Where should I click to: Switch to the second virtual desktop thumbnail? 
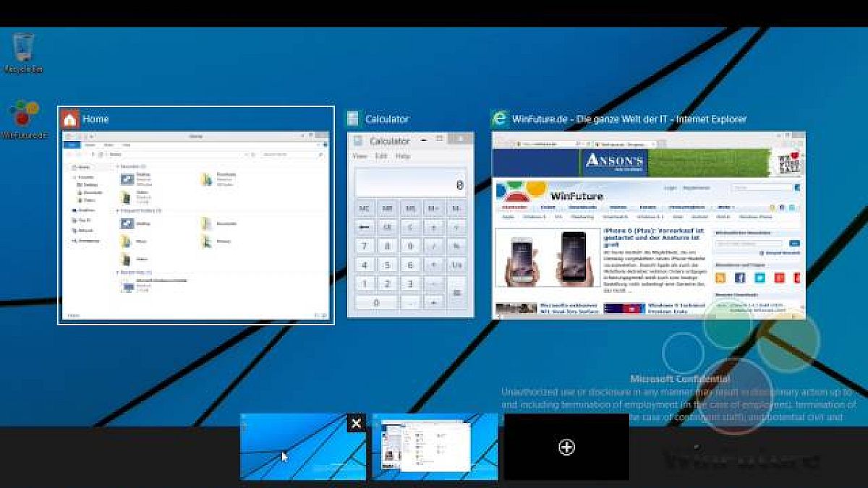(x=435, y=448)
